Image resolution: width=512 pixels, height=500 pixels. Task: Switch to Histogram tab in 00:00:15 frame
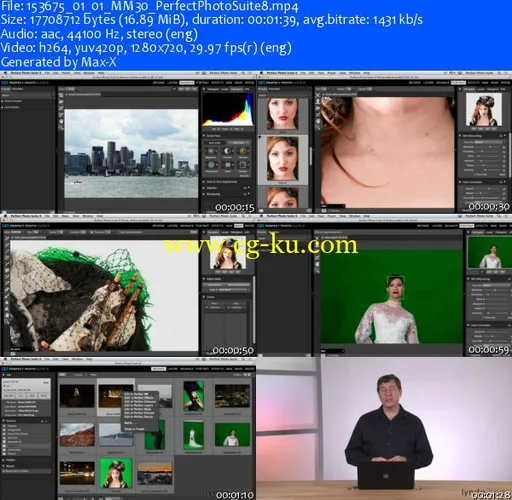237,89
